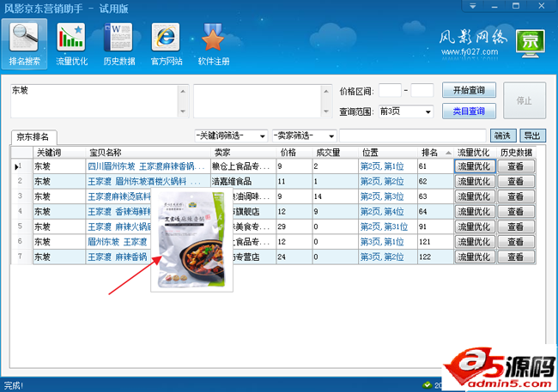
Task: Click the green 京 monitor logo icon
Action: (x=531, y=44)
